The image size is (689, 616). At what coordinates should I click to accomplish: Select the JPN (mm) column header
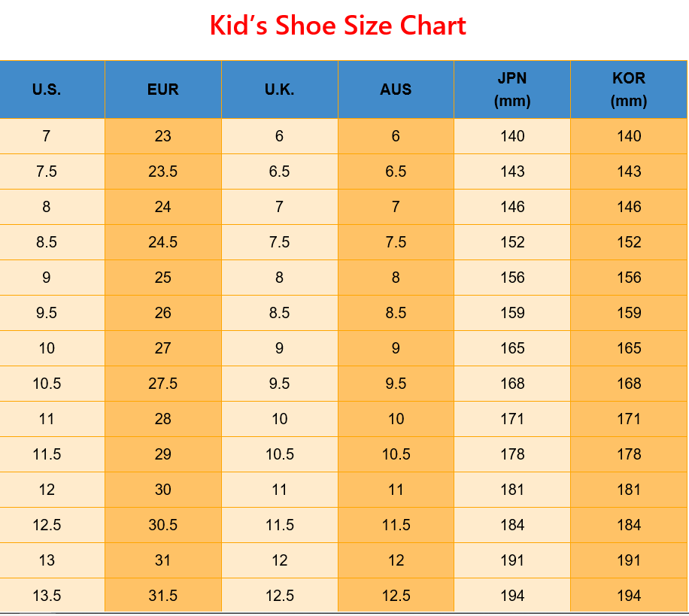click(x=512, y=90)
